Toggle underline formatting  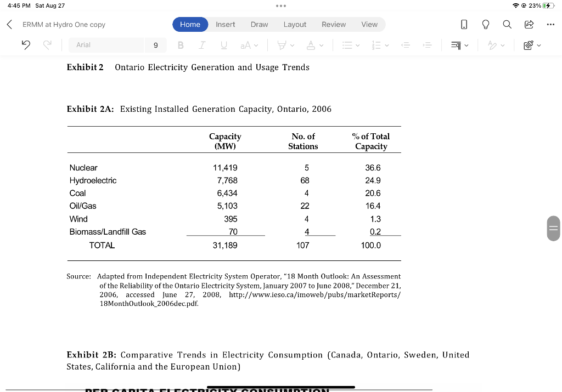tap(223, 45)
